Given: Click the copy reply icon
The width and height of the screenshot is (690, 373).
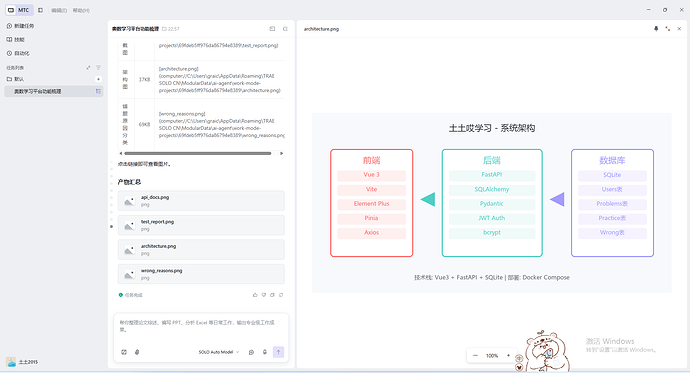Looking at the screenshot, I should point(272,295).
